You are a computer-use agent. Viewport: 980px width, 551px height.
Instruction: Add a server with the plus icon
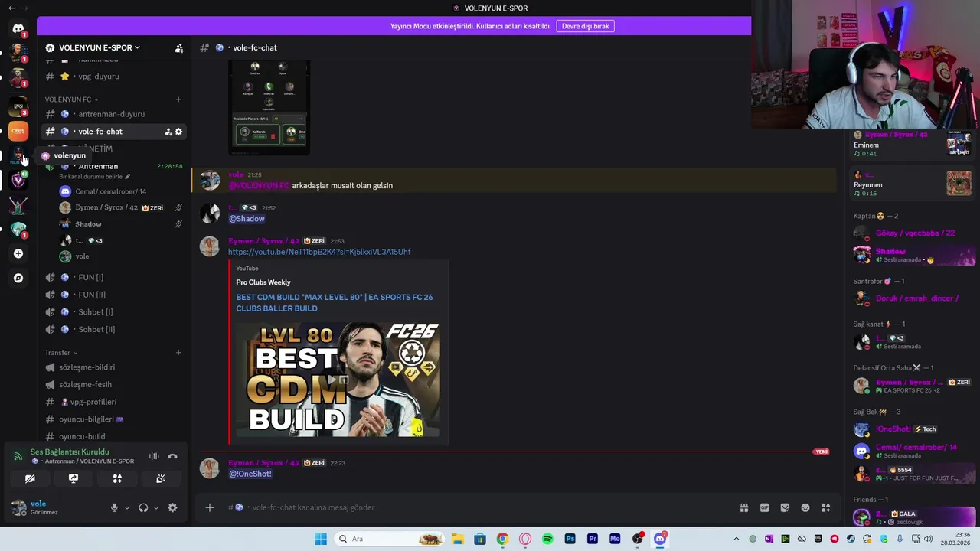click(18, 253)
